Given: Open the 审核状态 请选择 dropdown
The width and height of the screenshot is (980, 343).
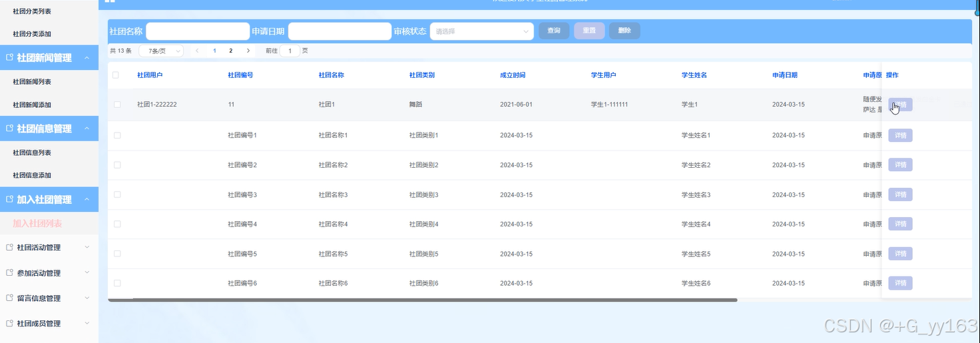Looking at the screenshot, I should pos(481,31).
